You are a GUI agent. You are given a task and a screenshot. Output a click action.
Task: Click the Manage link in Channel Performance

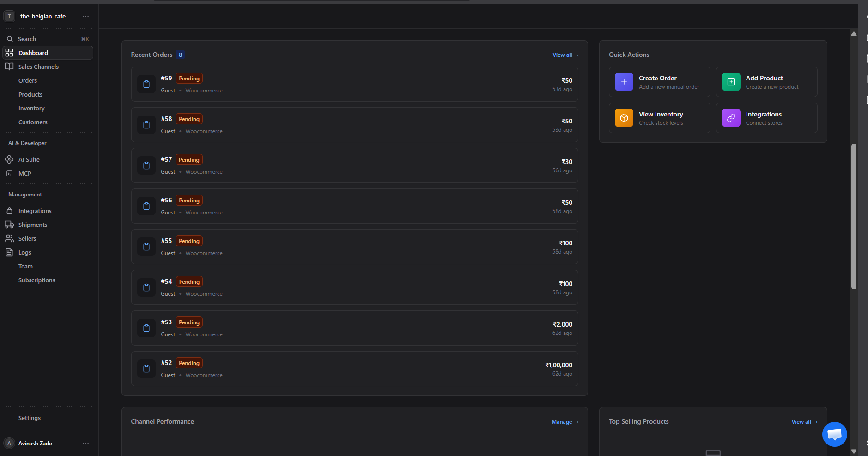[x=565, y=421]
